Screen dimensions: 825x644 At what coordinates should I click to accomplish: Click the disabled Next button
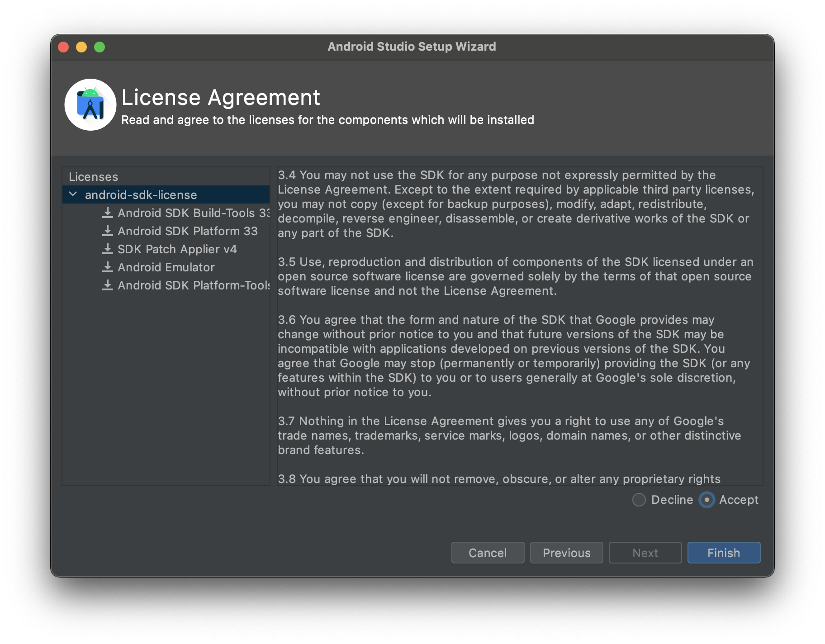tap(645, 553)
